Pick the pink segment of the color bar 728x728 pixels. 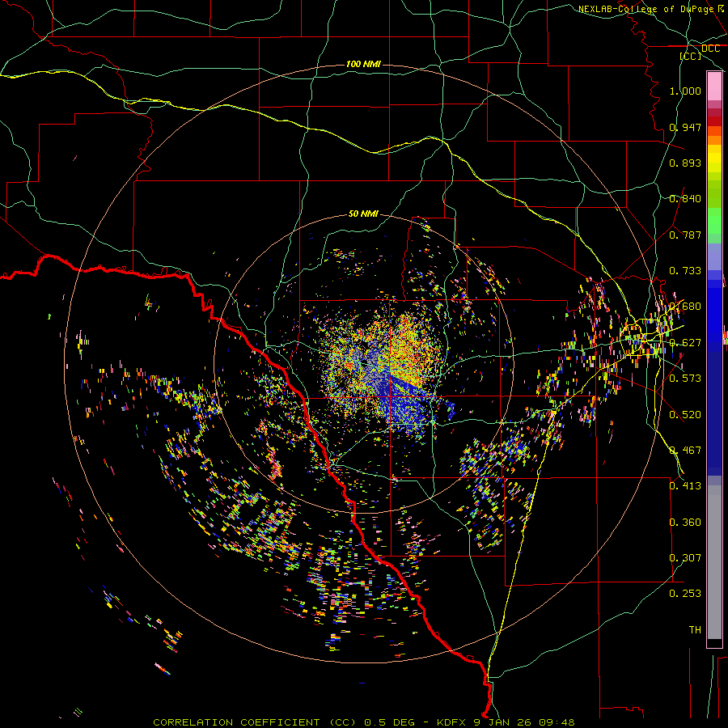tap(714, 87)
